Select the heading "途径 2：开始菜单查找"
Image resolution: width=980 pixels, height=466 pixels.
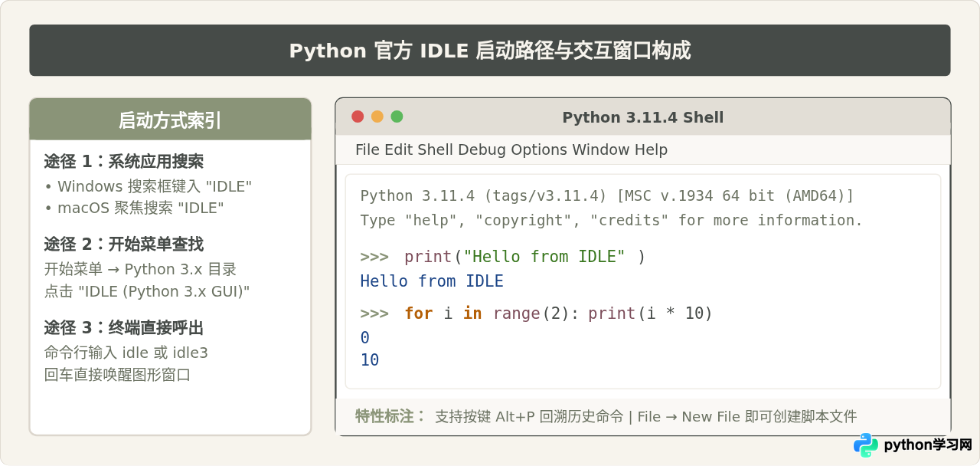pyautogui.click(x=123, y=244)
